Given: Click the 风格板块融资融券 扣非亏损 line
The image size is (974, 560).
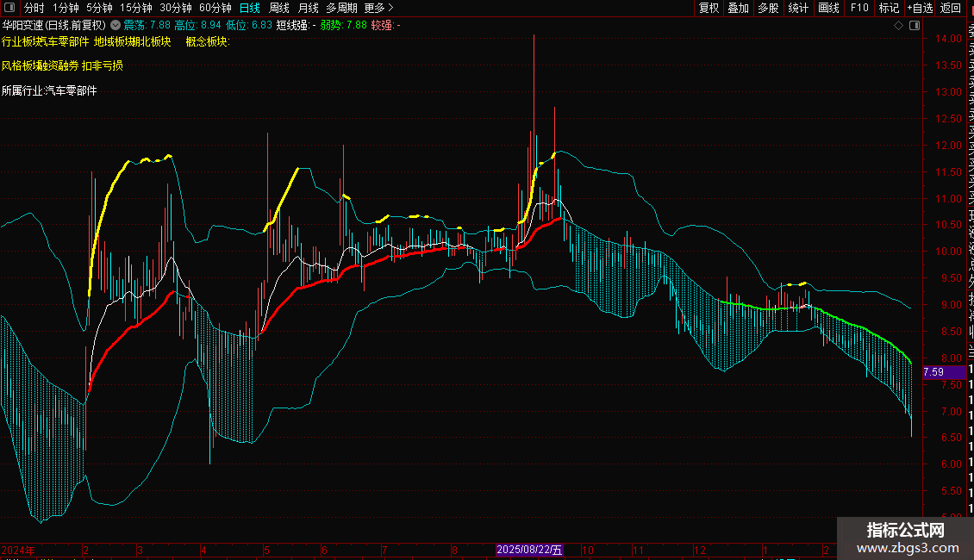Looking at the screenshot, I should (x=62, y=65).
